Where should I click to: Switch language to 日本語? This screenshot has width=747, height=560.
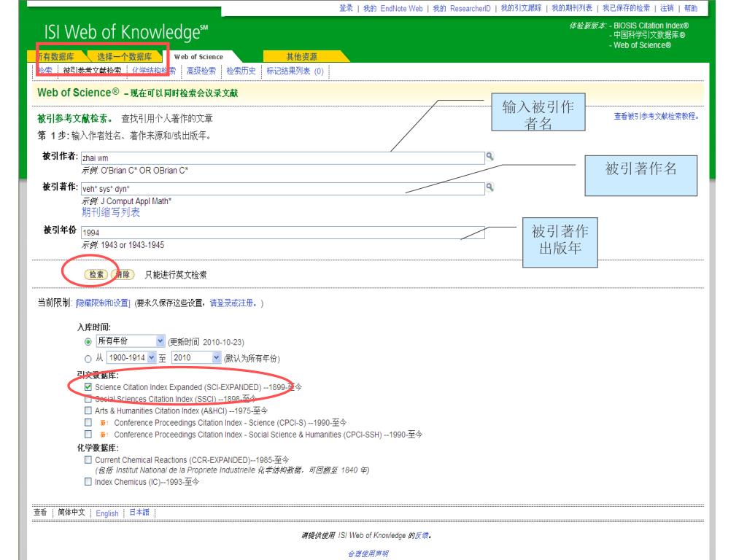coord(139,513)
